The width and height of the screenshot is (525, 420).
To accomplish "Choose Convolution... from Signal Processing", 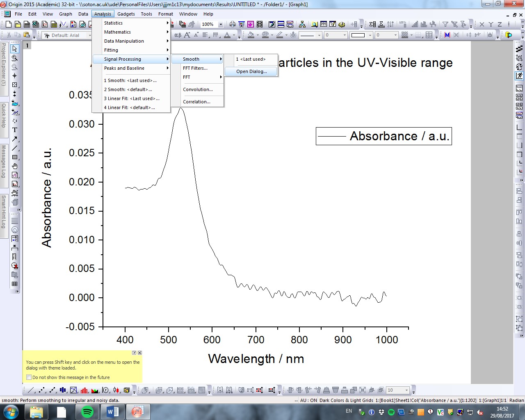I will coord(198,89).
